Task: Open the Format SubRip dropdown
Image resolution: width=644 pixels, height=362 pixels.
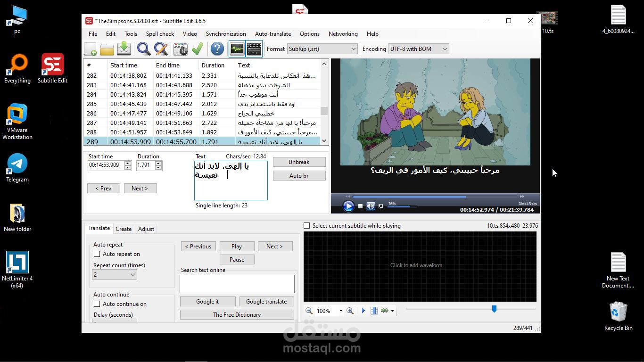Action: 322,49
